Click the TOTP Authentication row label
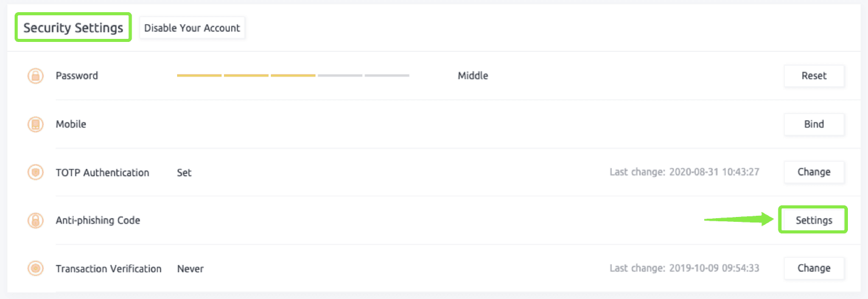This screenshot has width=868, height=299. point(102,173)
